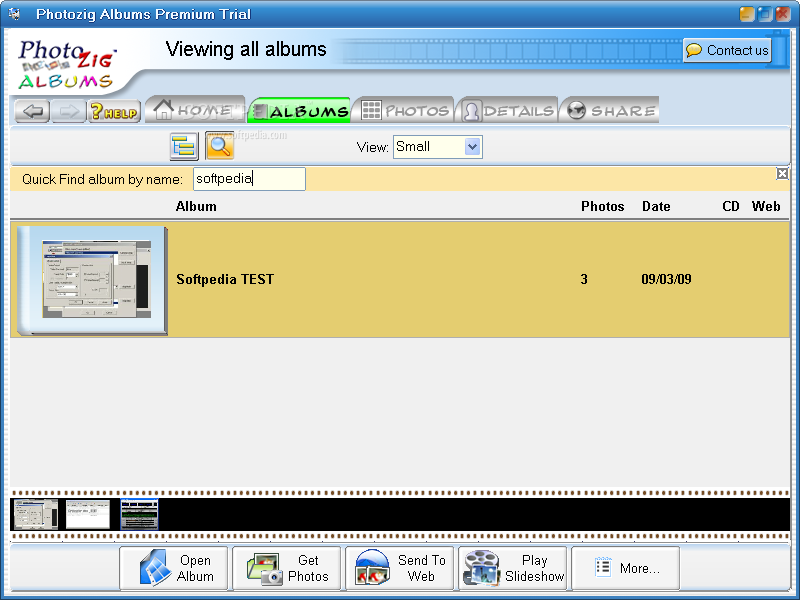The image size is (800, 600).
Task: Close the Photozig Albums window
Action: [x=783, y=14]
